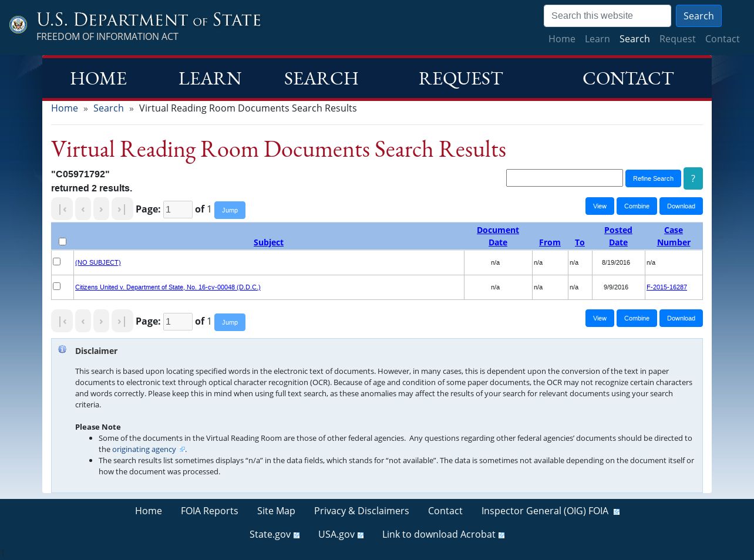Check the (NO SUBJECT) row checkbox
This screenshot has height=560, width=754.
[x=57, y=262]
